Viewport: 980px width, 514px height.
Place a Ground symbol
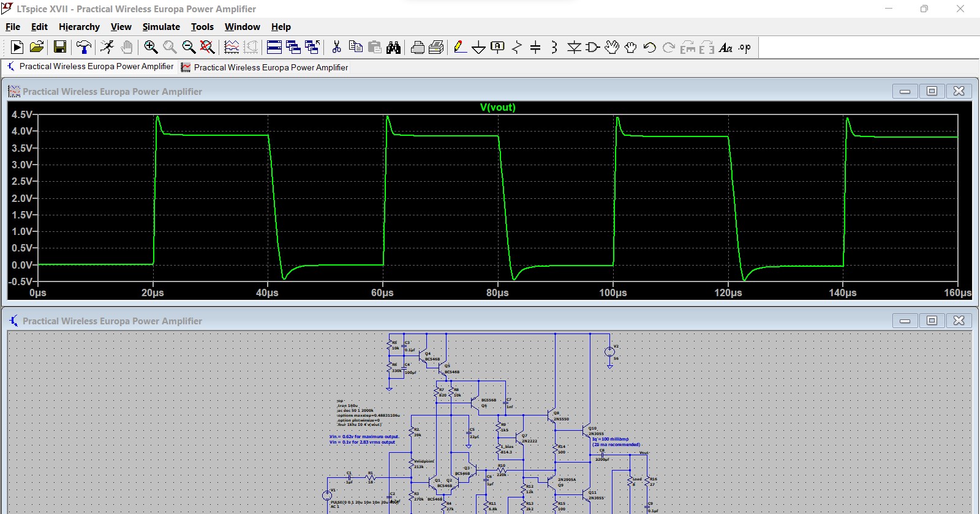pyautogui.click(x=479, y=47)
